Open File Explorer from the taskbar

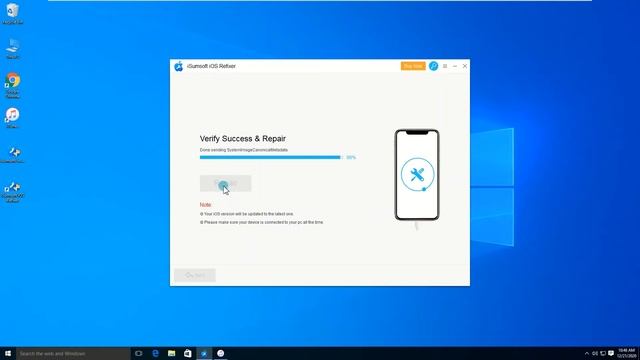(x=171, y=353)
